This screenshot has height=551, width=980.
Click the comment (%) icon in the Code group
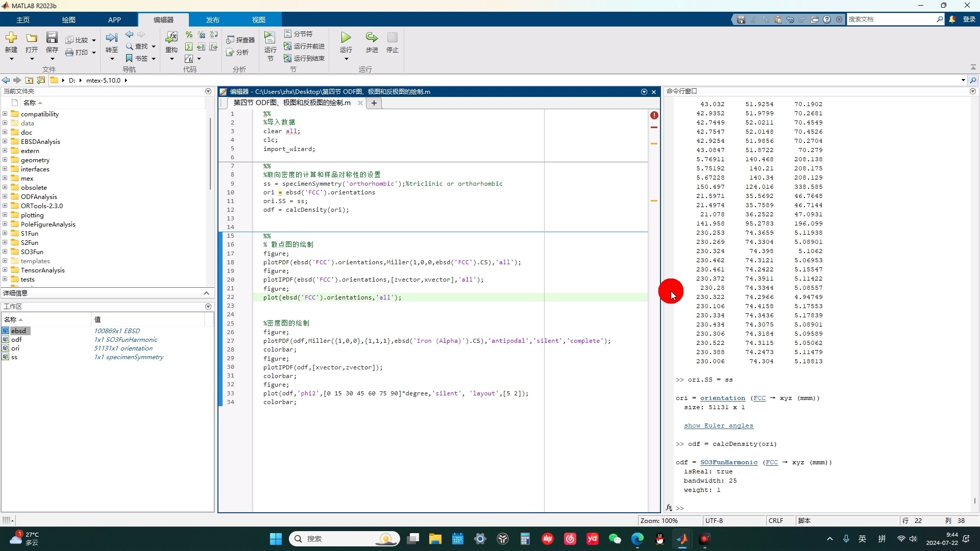pos(189,34)
